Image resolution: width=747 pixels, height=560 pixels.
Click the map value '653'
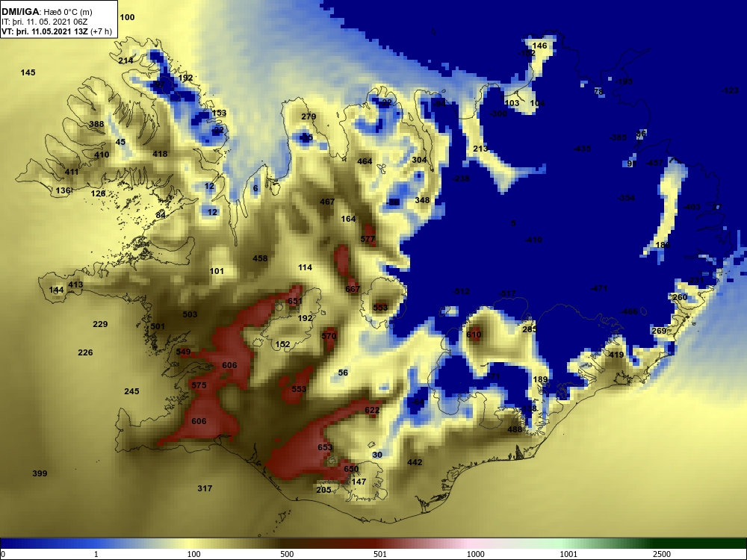[325, 447]
